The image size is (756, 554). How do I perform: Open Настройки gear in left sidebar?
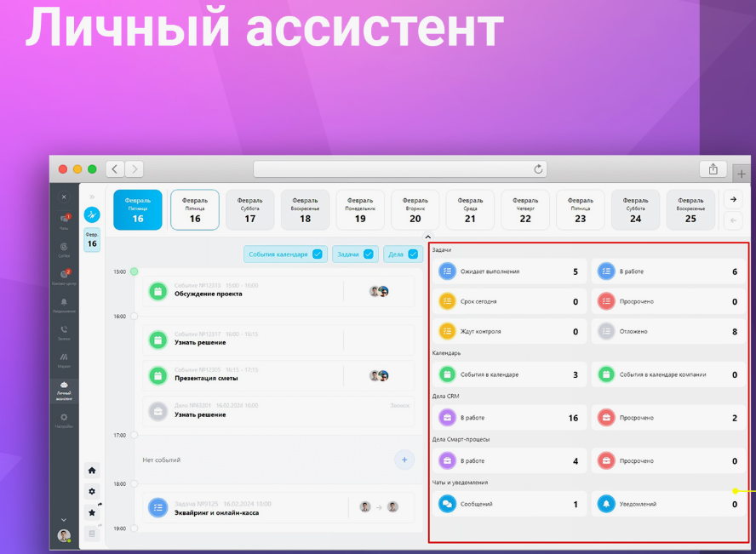coord(64,419)
